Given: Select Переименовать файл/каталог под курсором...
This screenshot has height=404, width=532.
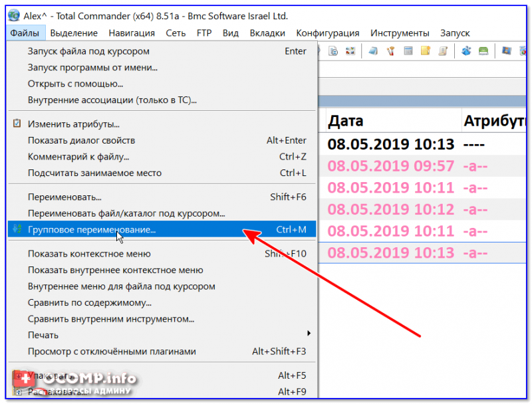Looking at the screenshot, I should click(162, 213).
